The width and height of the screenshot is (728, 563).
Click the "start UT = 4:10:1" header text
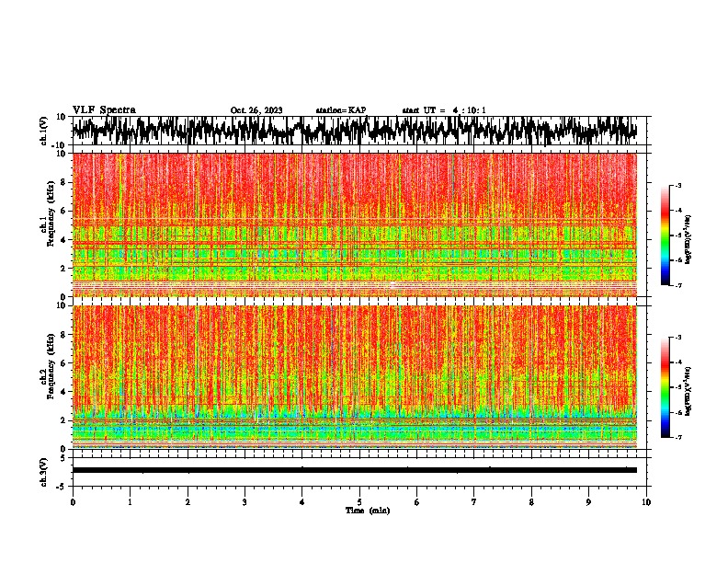(x=444, y=110)
